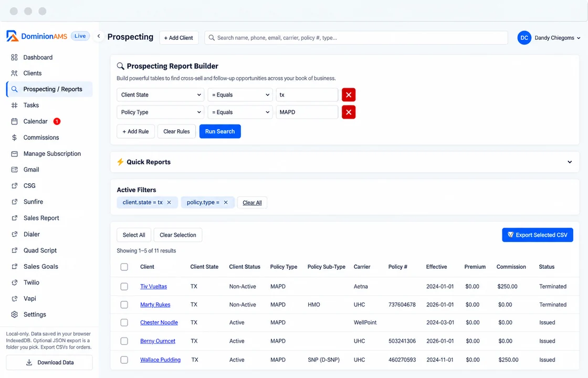Click the global search input field
Viewport: 588px width, 378px height.
click(x=356, y=38)
